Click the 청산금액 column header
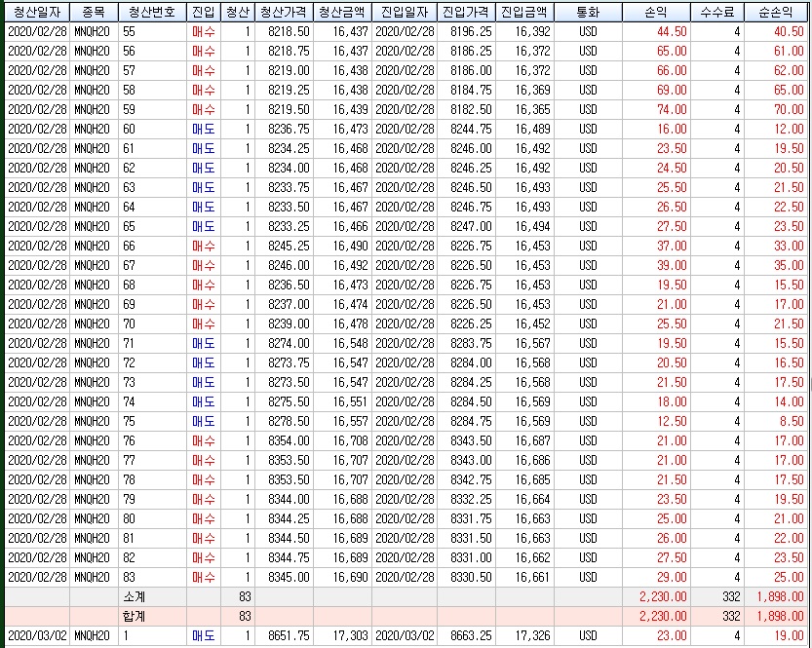 [342, 12]
